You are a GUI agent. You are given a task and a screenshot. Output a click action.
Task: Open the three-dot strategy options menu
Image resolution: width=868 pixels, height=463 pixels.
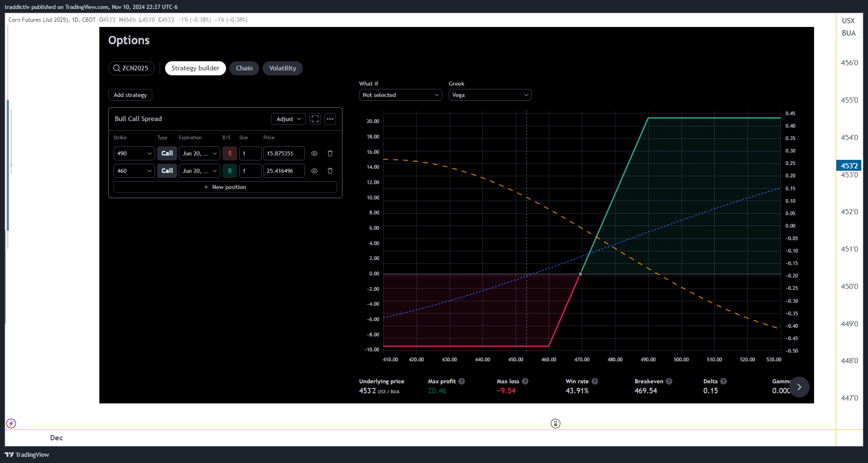tap(330, 119)
